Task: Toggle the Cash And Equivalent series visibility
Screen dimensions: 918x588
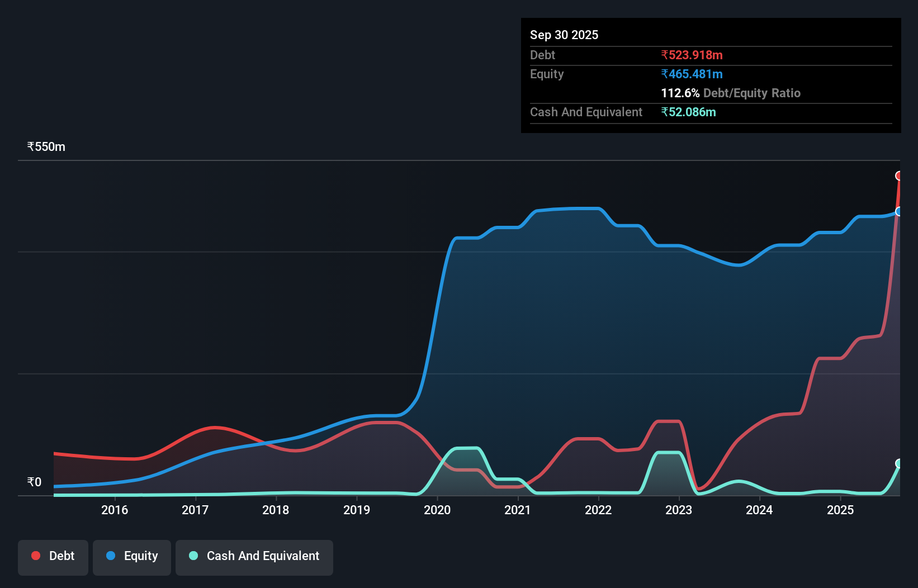Action: coord(254,556)
